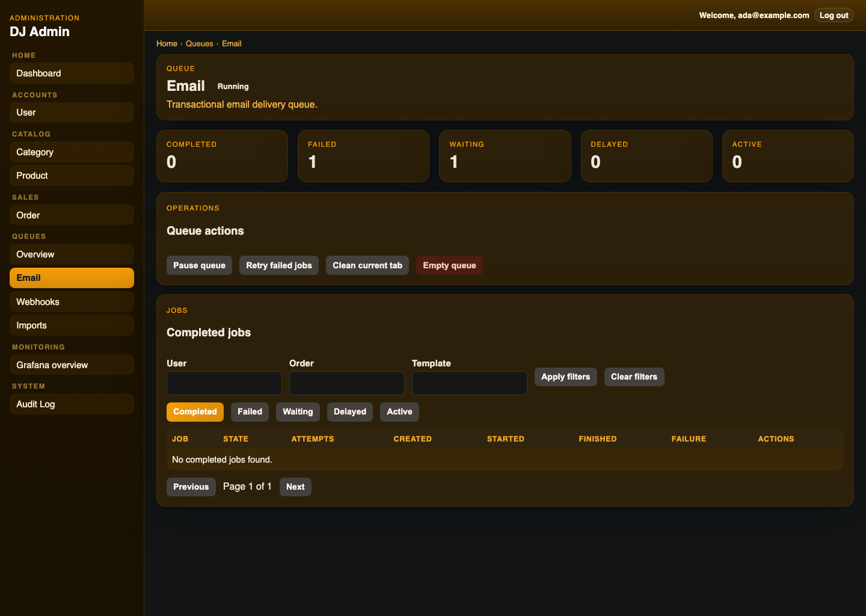
Task: Click inside the Template filter field
Action: (469, 383)
